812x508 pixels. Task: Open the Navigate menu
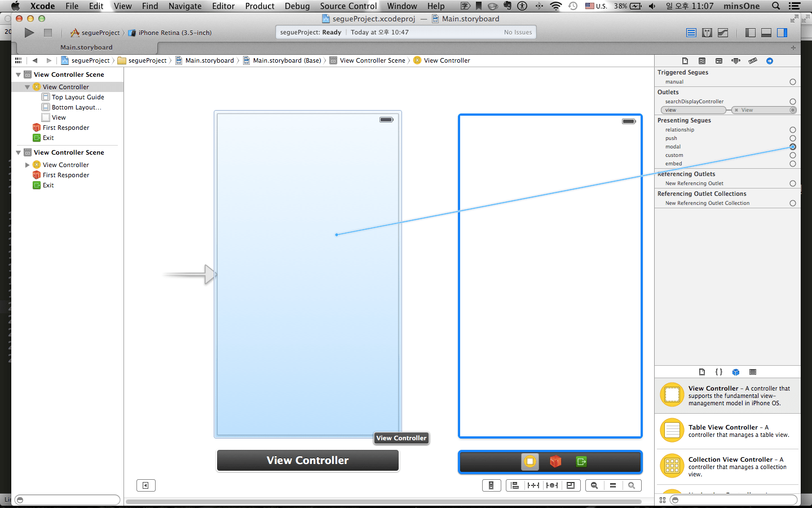185,6
